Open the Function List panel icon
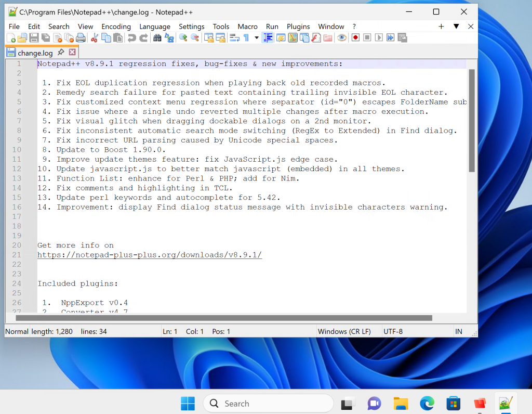 pos(316,37)
